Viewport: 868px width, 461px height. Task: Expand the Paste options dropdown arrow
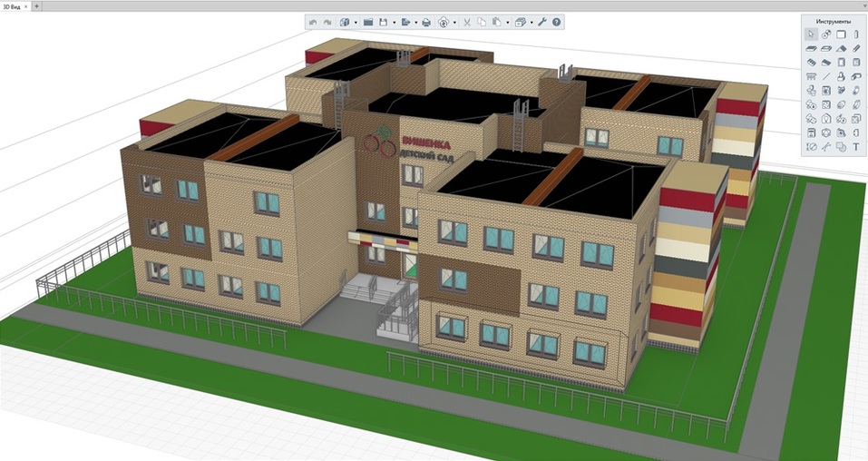tap(508, 22)
